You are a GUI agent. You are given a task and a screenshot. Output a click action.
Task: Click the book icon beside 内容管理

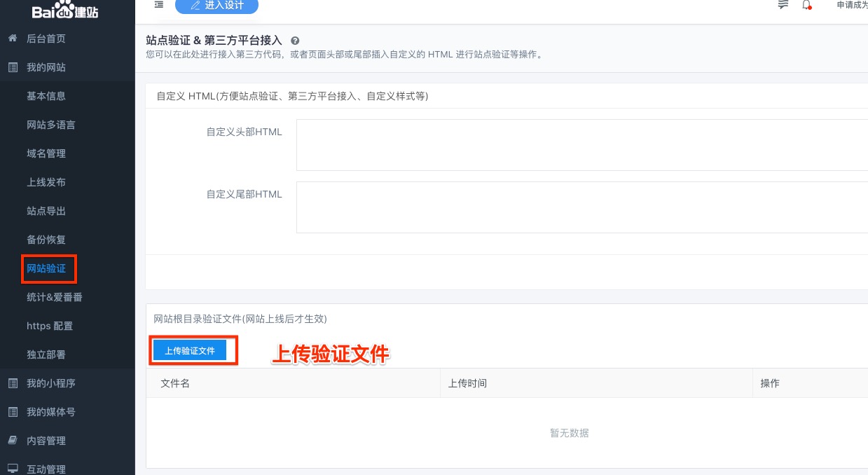[13, 441]
